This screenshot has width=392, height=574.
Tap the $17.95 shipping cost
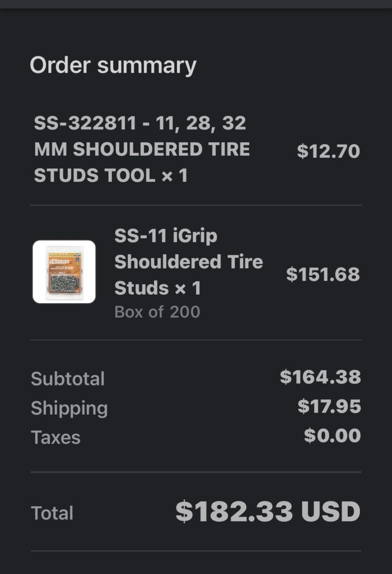click(x=329, y=406)
